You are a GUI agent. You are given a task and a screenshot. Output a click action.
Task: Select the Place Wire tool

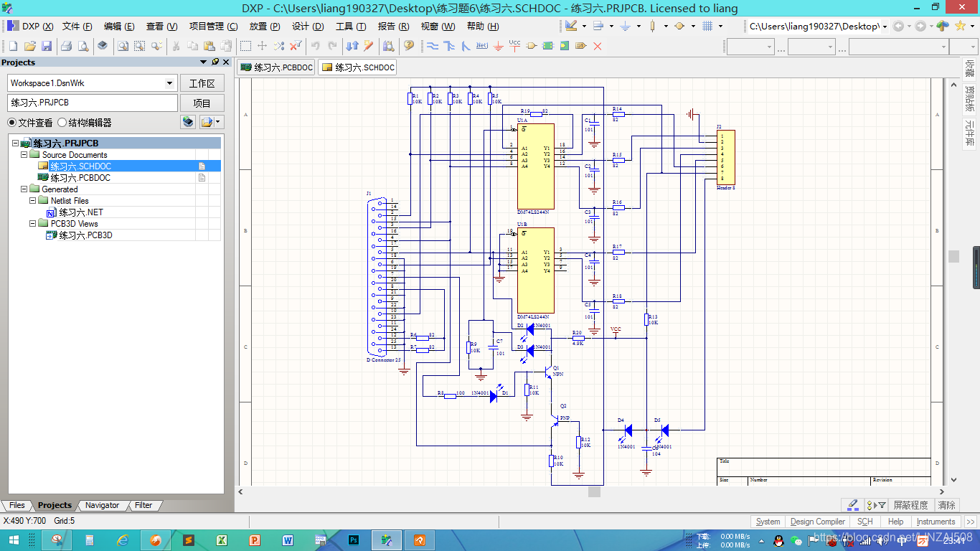point(433,46)
